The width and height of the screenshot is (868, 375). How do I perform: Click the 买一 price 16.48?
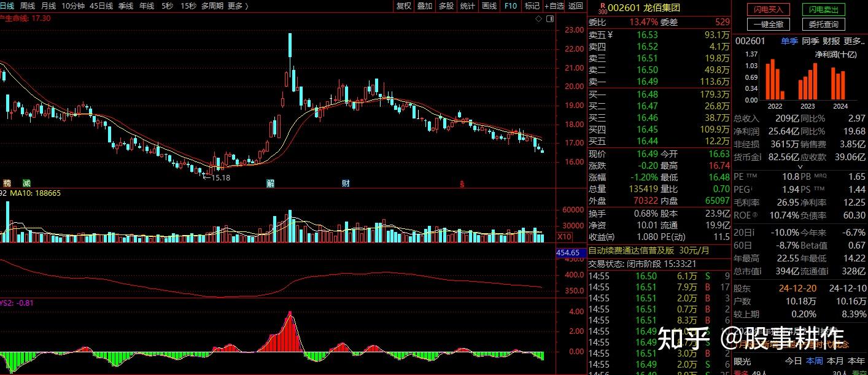pyautogui.click(x=647, y=94)
